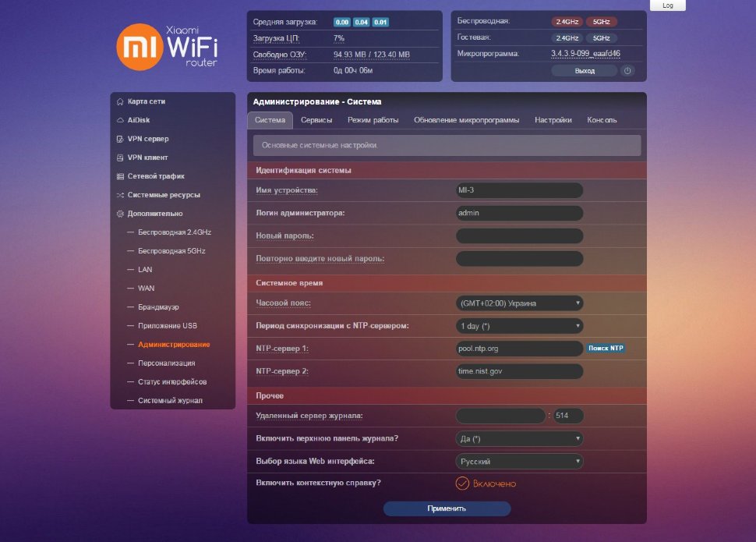
Task: Open Системные ресурсы in sidebar
Action: click(x=163, y=195)
